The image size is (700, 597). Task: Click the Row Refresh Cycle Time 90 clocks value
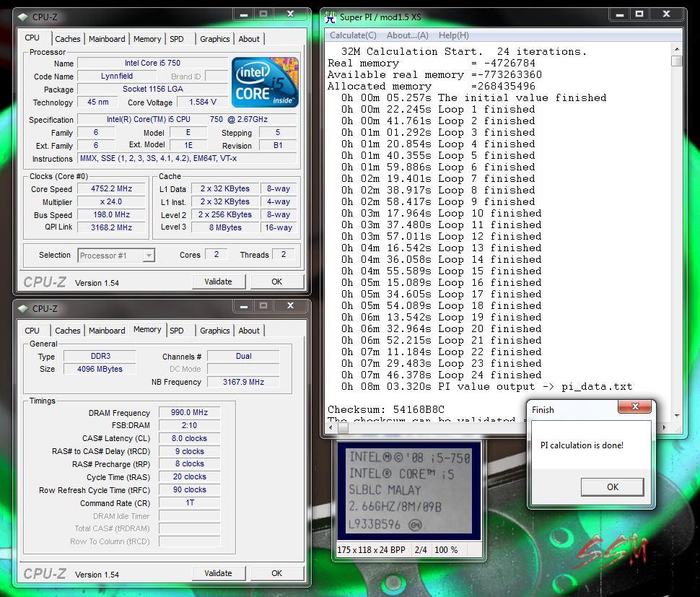189,490
